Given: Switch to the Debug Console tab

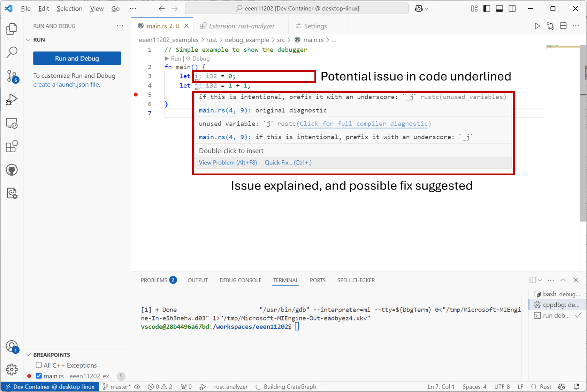Looking at the screenshot, I should pyautogui.click(x=240, y=280).
